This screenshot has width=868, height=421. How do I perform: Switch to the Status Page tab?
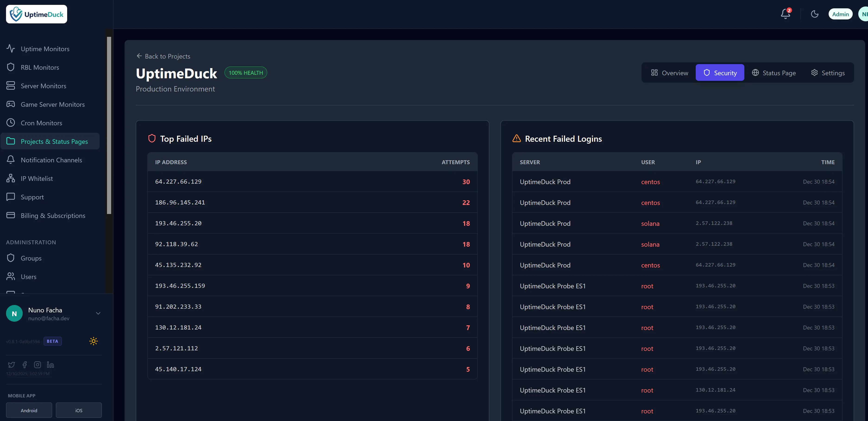click(x=774, y=73)
